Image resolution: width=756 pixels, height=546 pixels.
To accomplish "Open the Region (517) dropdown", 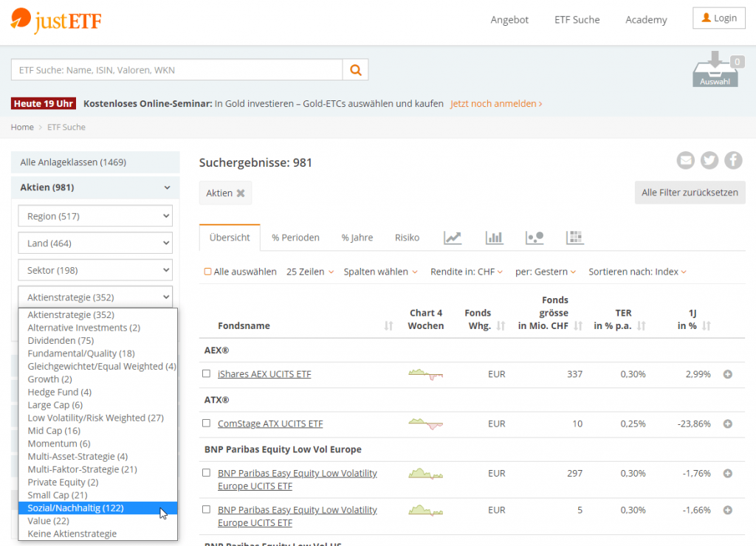I will tap(95, 216).
